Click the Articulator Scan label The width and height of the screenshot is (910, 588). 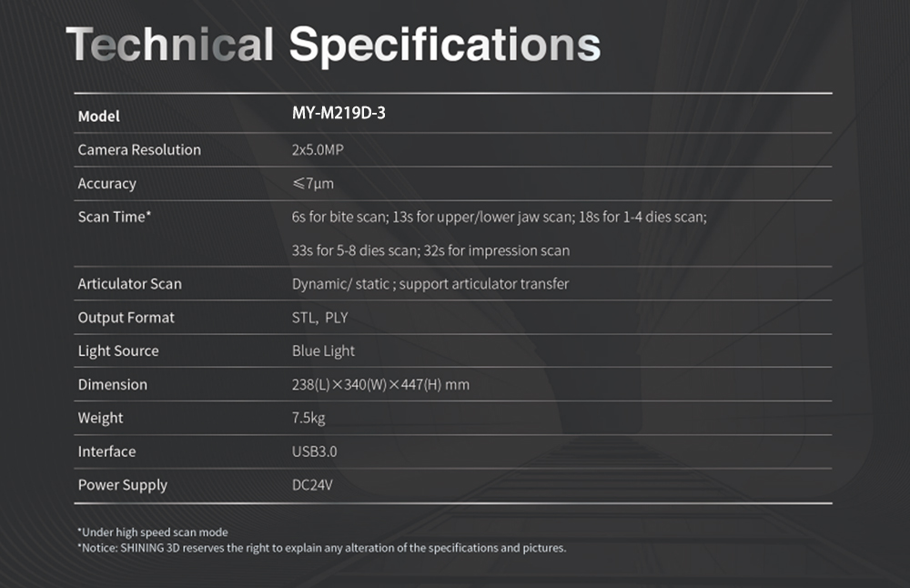(129, 284)
